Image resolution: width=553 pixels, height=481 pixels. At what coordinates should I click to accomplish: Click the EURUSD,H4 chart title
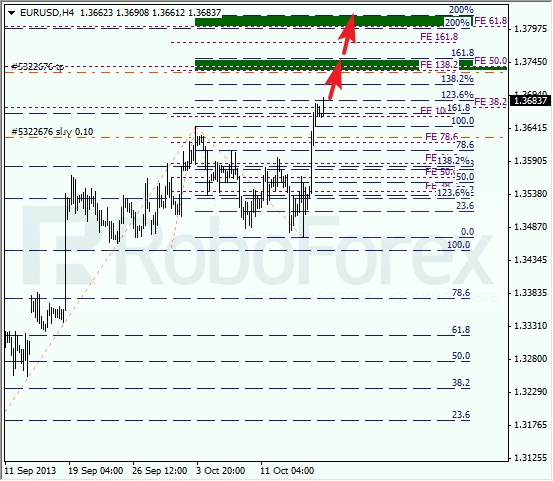pos(47,13)
